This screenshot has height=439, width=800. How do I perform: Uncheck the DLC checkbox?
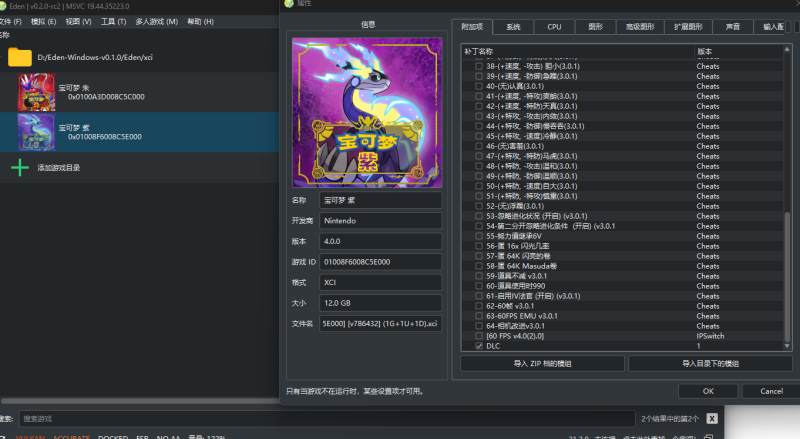[x=479, y=346]
